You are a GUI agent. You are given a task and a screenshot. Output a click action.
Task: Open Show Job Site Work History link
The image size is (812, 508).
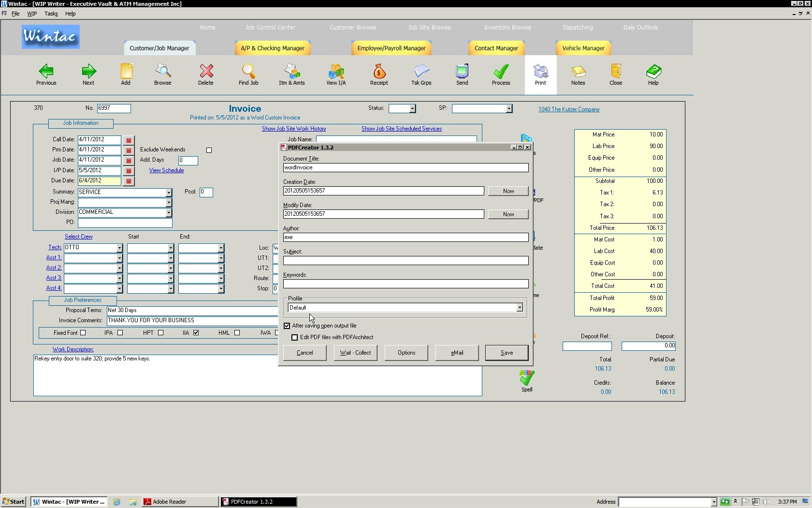[x=294, y=129]
